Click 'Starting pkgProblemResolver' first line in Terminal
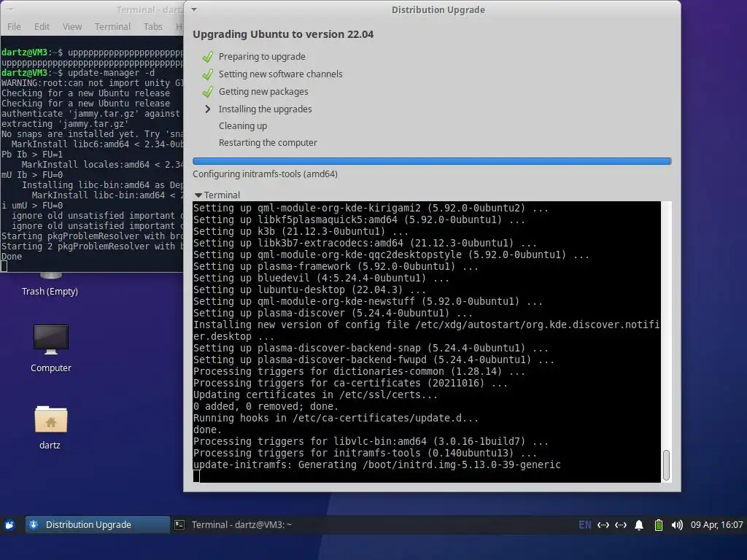747x560 pixels. (92, 236)
